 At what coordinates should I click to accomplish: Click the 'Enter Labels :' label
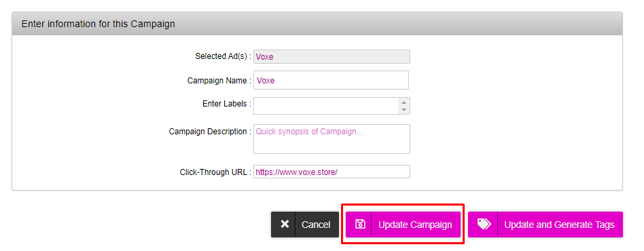227,104
